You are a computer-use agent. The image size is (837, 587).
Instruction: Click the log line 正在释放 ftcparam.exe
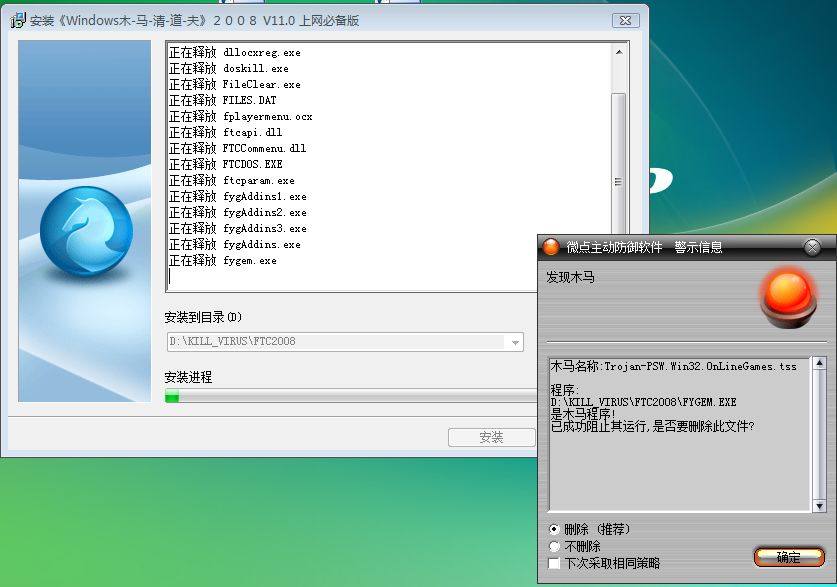tap(232, 180)
